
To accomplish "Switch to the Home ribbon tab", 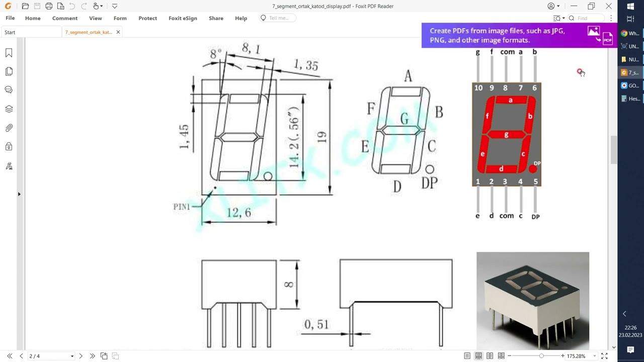I will click(33, 18).
